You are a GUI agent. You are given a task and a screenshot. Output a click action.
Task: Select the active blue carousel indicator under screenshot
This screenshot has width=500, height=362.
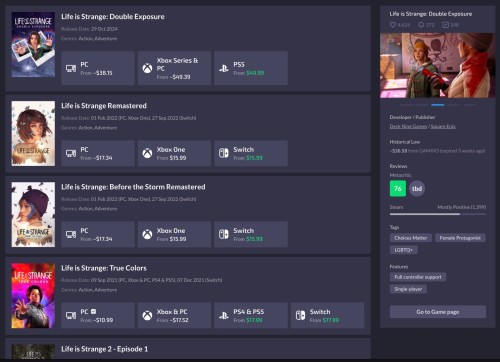click(438, 105)
